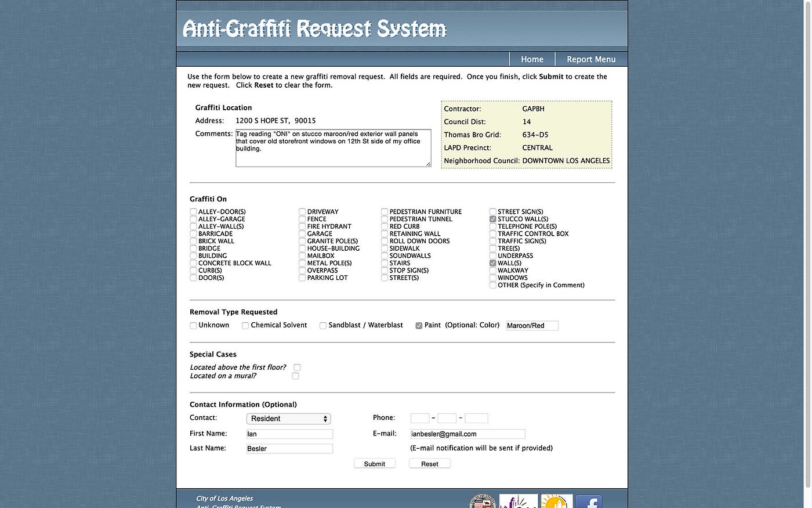Click the middle phone number box
Image resolution: width=812 pixels, height=508 pixels.
point(447,418)
